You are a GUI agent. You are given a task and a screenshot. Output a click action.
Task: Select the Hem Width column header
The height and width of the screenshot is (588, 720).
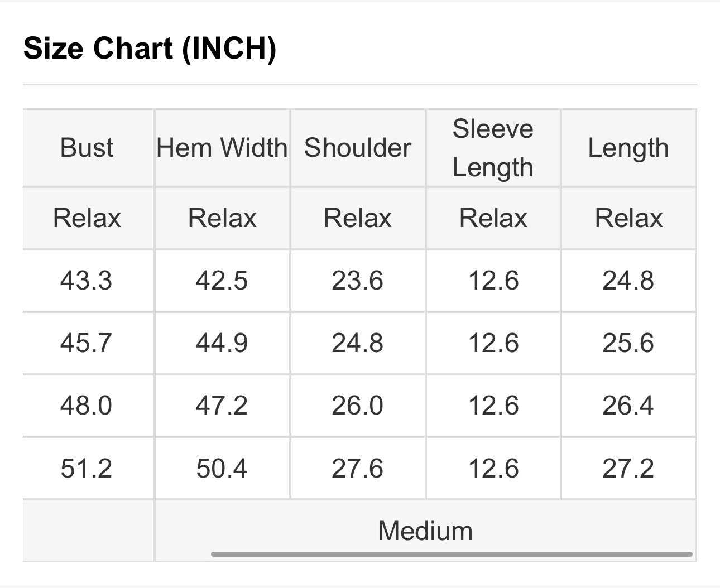coord(222,148)
